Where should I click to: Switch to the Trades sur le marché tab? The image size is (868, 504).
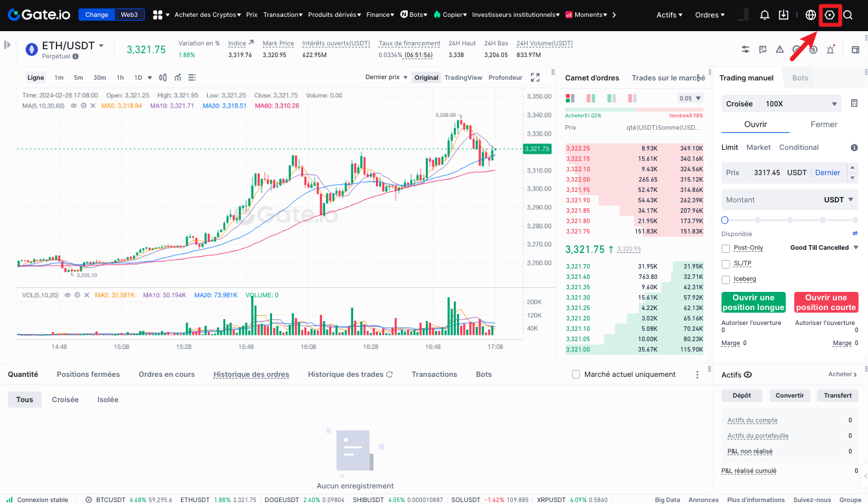(x=668, y=78)
